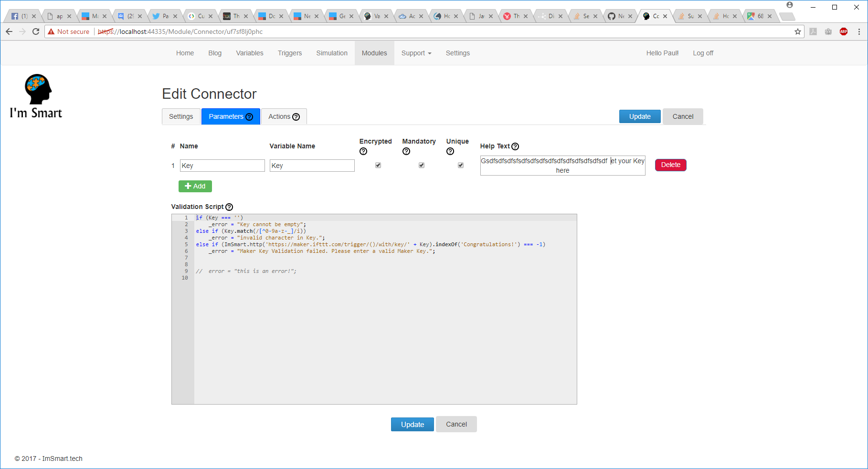Viewport: 868px width, 469px height.
Task: Toggle the Mandatory checkbox for Key
Action: coord(422,165)
